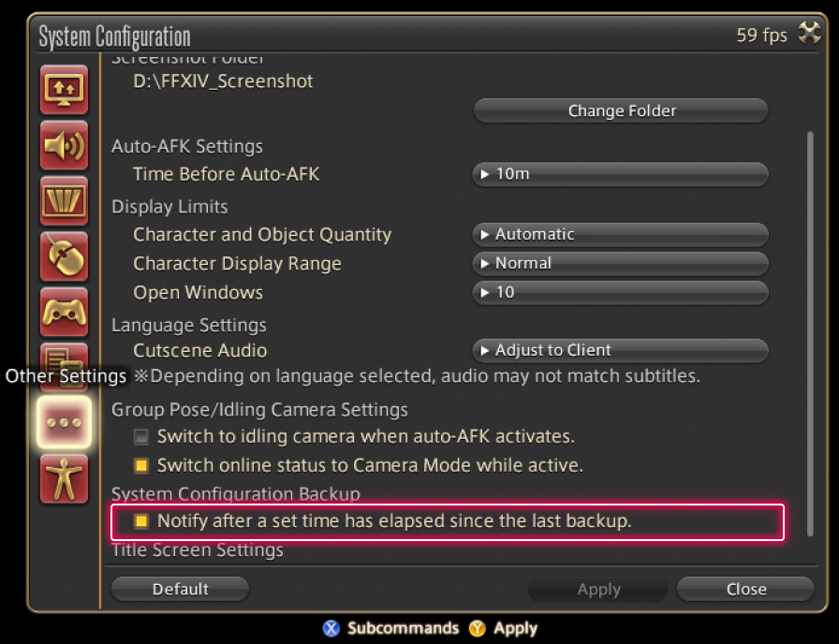This screenshot has height=644, width=839.
Task: Open the Character Display Range dropdown
Action: point(620,263)
